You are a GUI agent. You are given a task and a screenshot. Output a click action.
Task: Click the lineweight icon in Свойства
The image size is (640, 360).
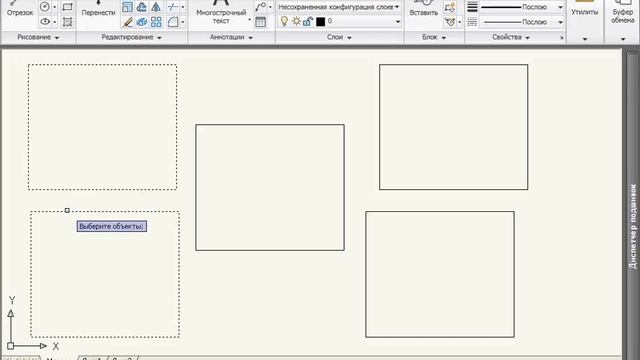pyautogui.click(x=472, y=7)
